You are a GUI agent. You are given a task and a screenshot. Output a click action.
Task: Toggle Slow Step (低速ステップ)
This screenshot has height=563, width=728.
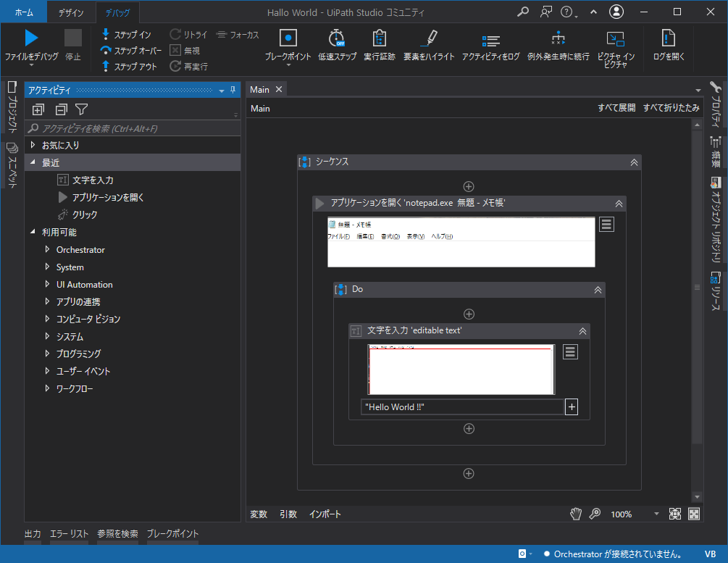click(337, 45)
